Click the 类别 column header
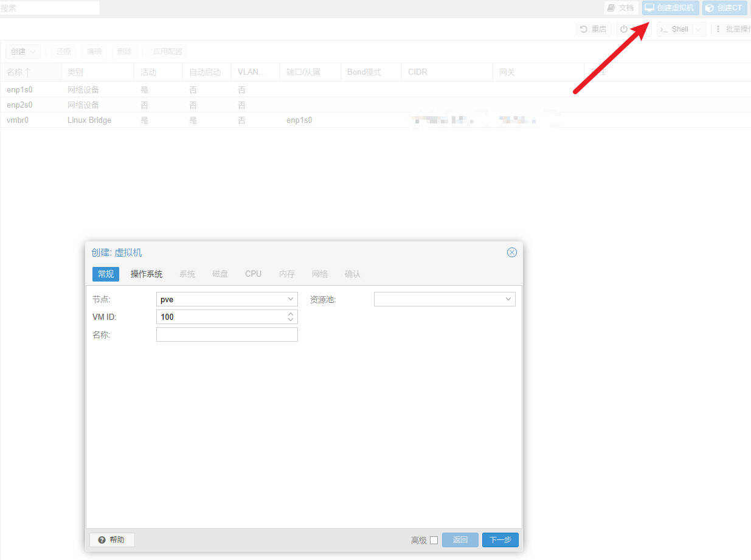Viewport: 751px width, 560px height. 97,72
